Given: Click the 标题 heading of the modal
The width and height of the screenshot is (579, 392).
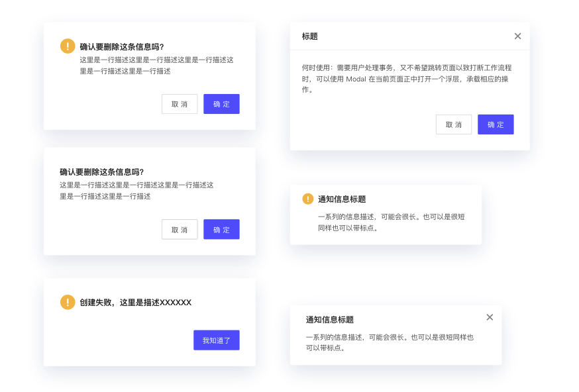Looking at the screenshot, I should [x=309, y=36].
